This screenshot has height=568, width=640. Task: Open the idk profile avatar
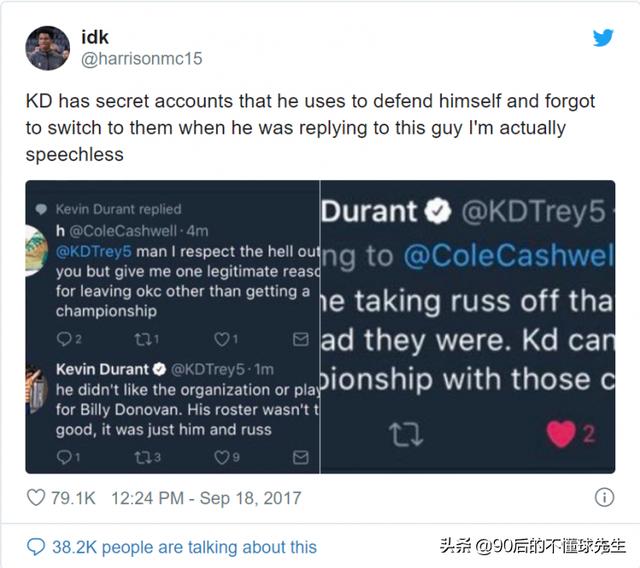[47, 48]
